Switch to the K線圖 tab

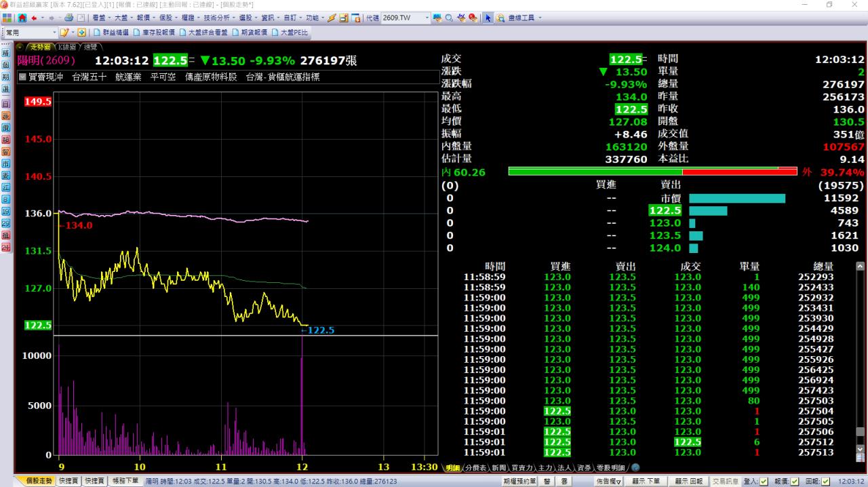[x=67, y=47]
